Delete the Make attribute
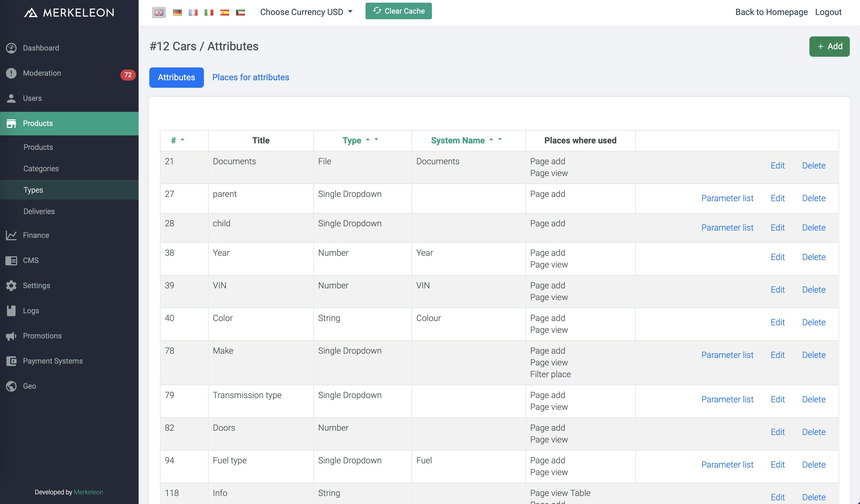860x504 pixels. click(814, 355)
